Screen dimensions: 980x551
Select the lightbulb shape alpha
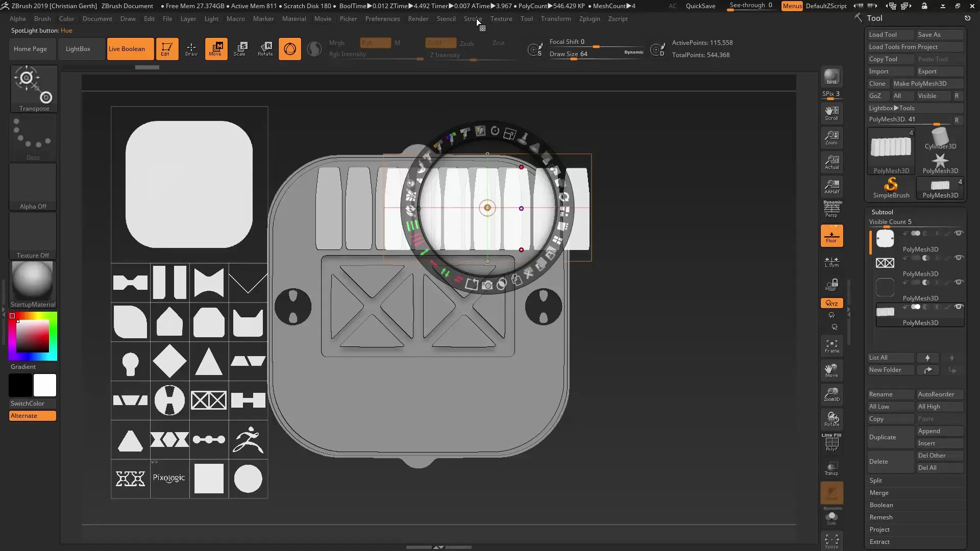click(x=130, y=361)
